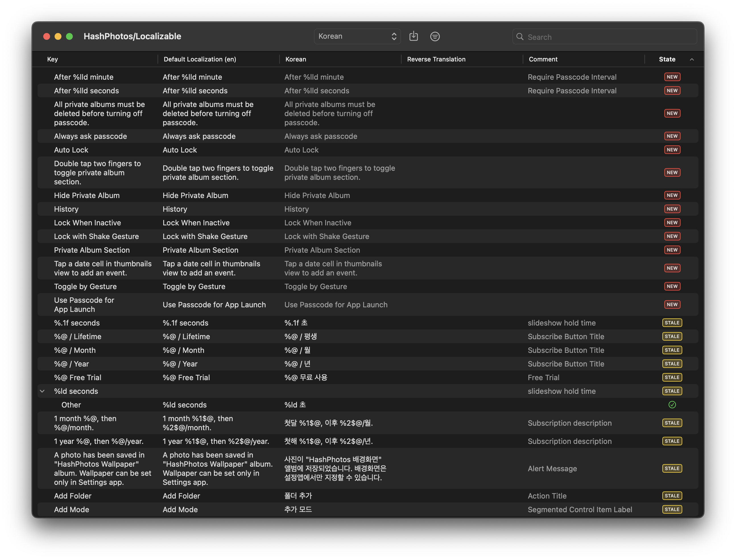The width and height of the screenshot is (736, 560).
Task: Sort by the Key column header
Action: point(53,59)
